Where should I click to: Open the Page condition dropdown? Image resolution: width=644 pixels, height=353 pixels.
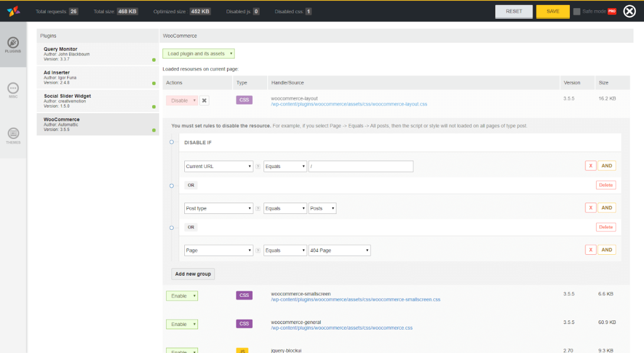tap(218, 250)
